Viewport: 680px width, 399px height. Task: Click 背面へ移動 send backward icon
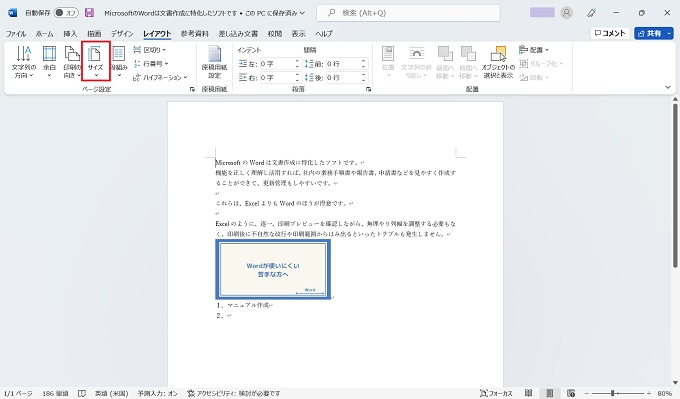[468, 62]
